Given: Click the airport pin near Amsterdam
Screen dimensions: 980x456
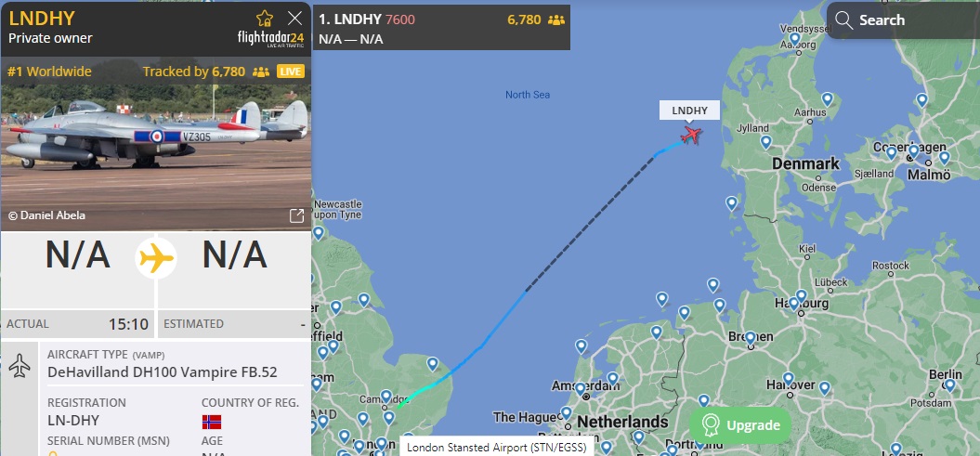Looking at the screenshot, I should point(580,388).
